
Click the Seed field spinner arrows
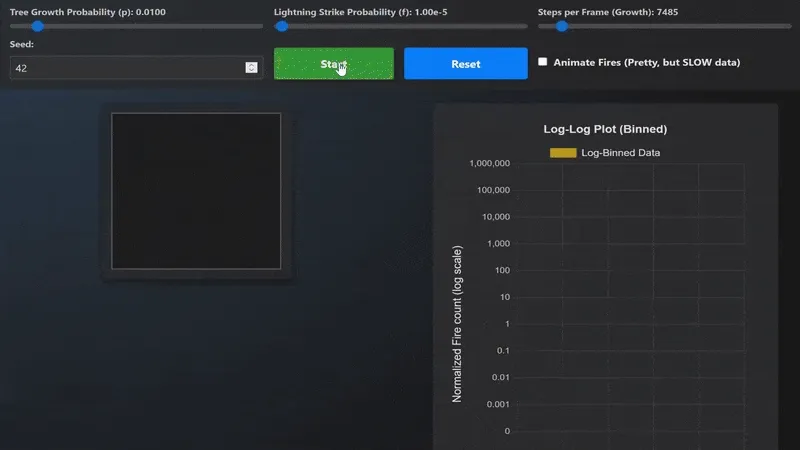(251, 68)
